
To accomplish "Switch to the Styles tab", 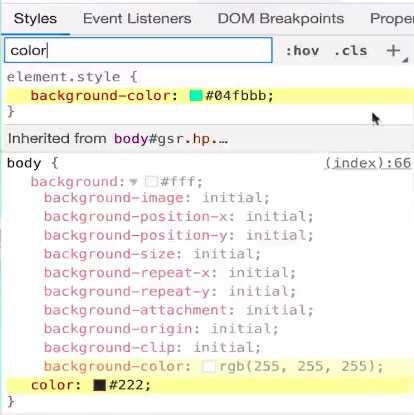I will tap(35, 19).
